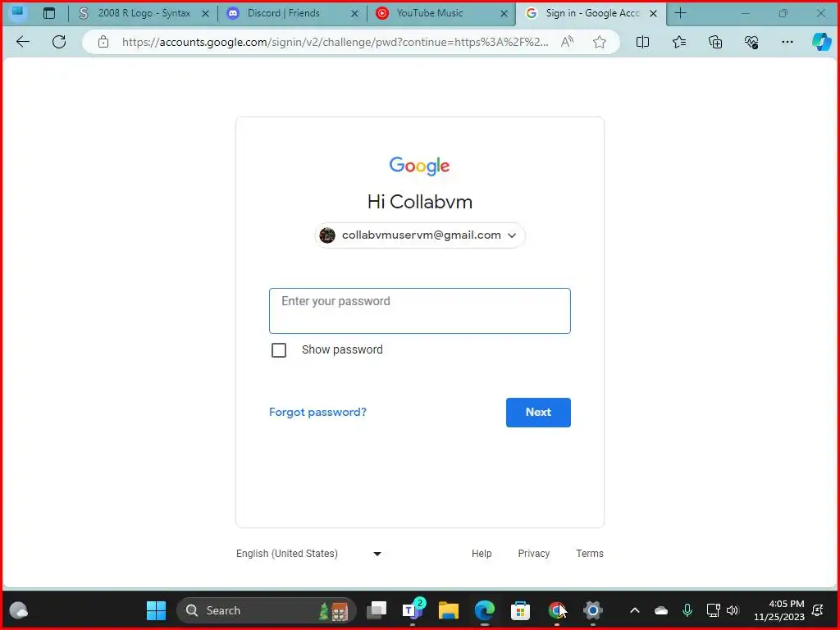840x630 pixels.
Task: Open the Terms link
Action: tap(589, 554)
